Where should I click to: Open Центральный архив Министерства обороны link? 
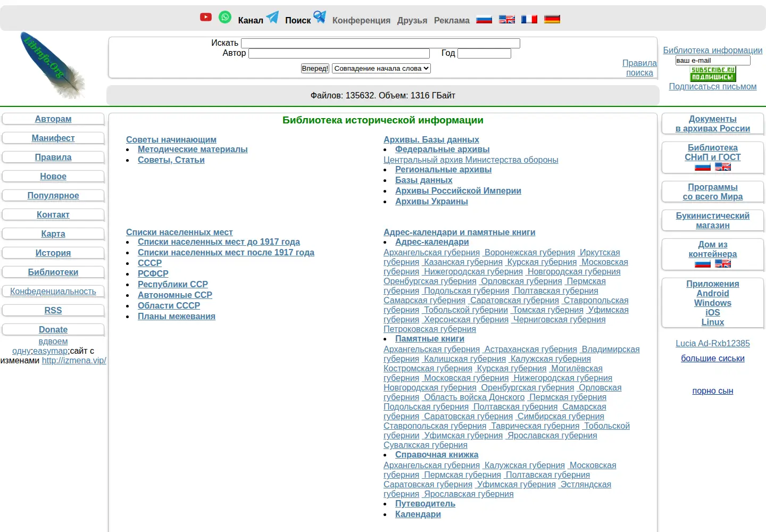tap(471, 160)
